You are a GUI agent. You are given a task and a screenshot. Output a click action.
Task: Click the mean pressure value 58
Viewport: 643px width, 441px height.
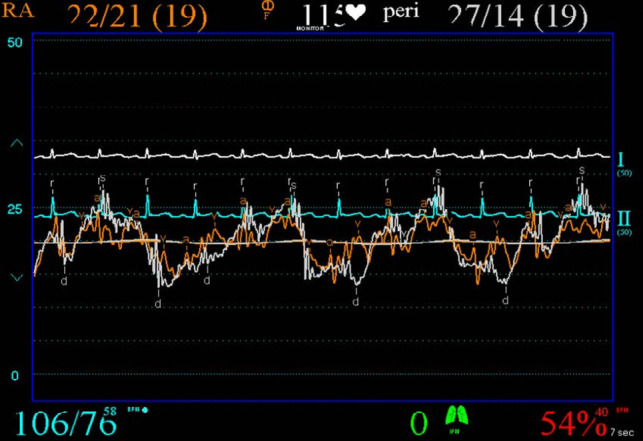(110, 411)
